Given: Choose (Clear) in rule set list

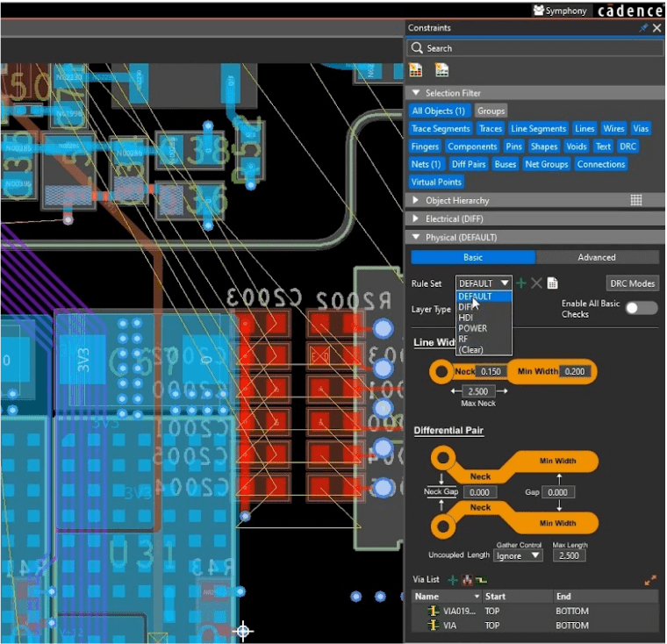Looking at the screenshot, I should [x=484, y=350].
